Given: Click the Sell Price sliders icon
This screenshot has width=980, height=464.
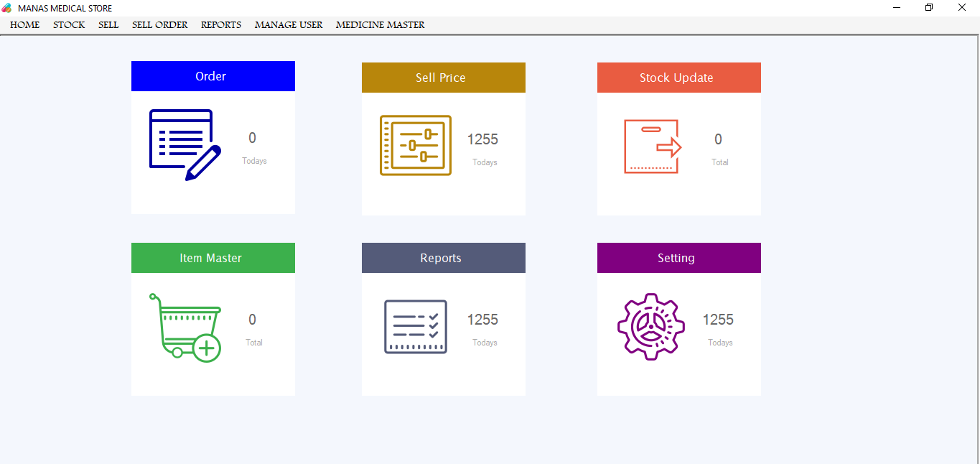Looking at the screenshot, I should pyautogui.click(x=415, y=146).
